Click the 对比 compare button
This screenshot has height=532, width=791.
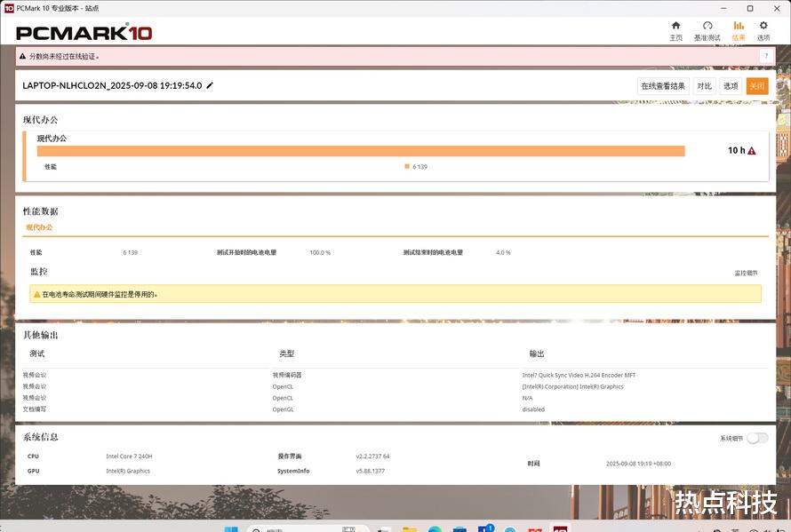pyautogui.click(x=704, y=86)
